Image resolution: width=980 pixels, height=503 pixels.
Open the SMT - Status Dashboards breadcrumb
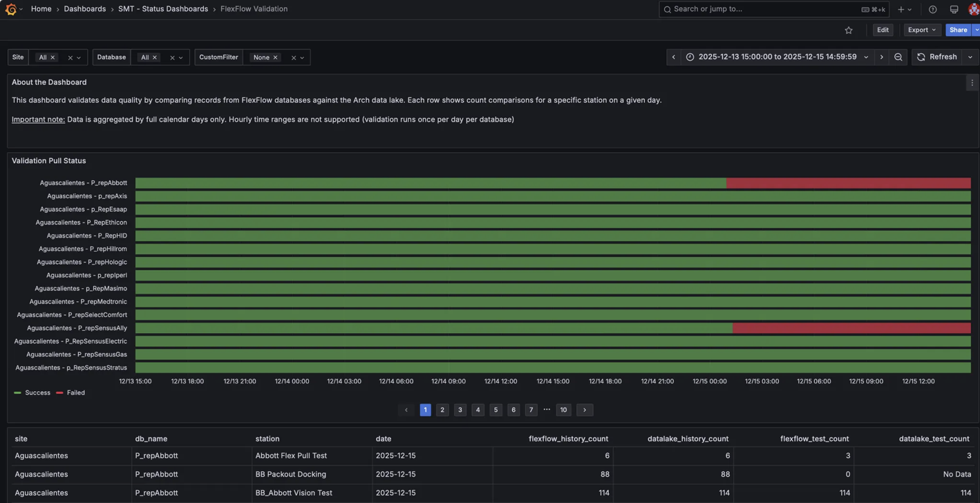point(162,9)
